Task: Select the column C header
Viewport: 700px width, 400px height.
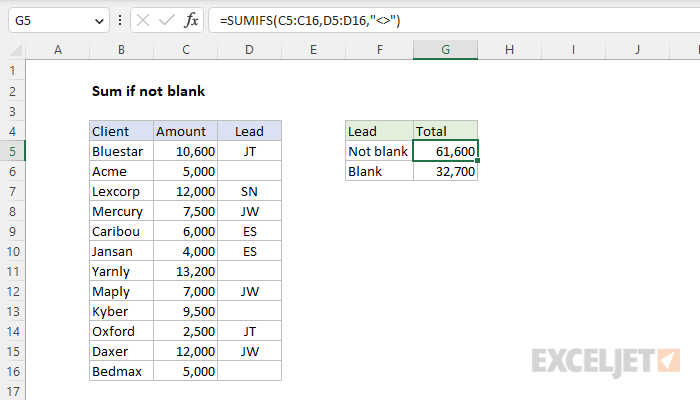Action: (x=186, y=50)
